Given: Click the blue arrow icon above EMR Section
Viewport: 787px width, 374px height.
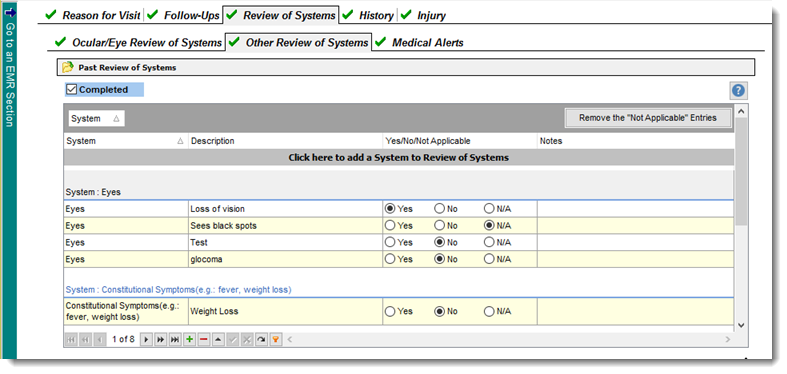Looking at the screenshot, I should tap(9, 12).
